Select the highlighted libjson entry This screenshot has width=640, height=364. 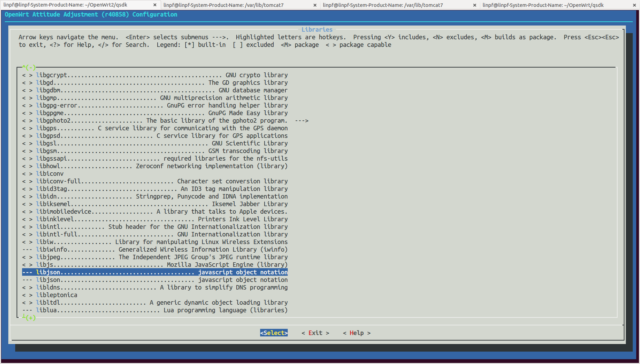pyautogui.click(x=155, y=272)
